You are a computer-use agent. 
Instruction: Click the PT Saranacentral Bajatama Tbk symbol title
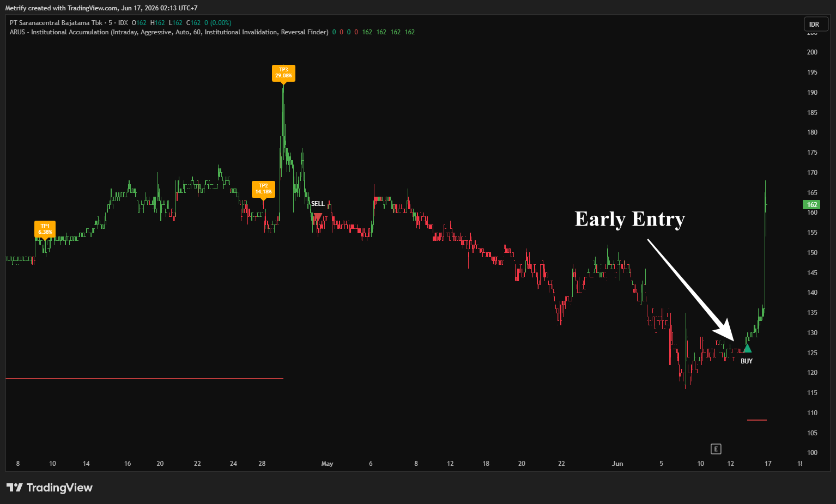click(x=56, y=23)
